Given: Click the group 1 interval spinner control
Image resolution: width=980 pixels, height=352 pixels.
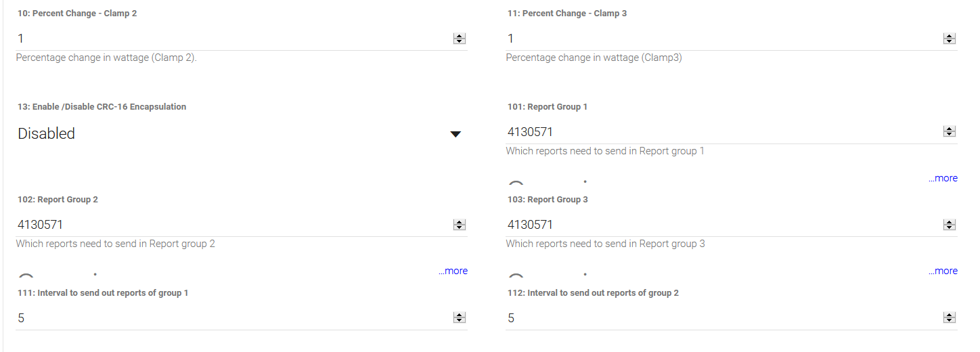Looking at the screenshot, I should [x=460, y=318].
